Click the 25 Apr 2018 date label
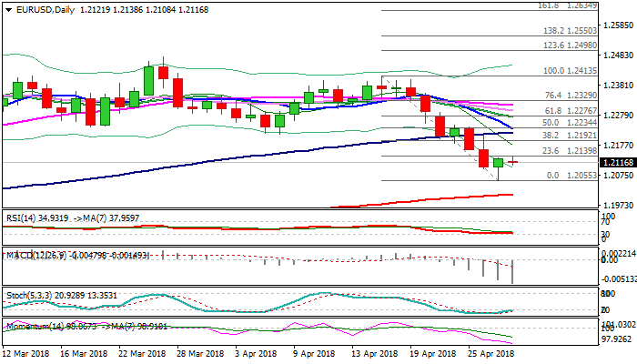 [x=492, y=354]
